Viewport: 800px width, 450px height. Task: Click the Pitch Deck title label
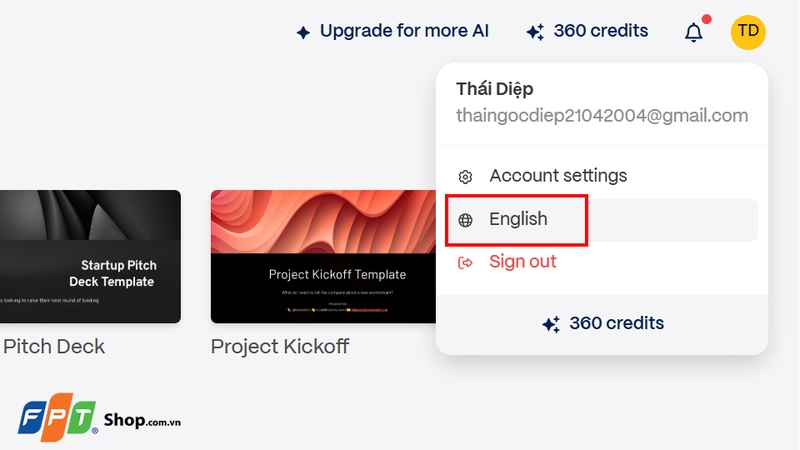click(x=54, y=347)
